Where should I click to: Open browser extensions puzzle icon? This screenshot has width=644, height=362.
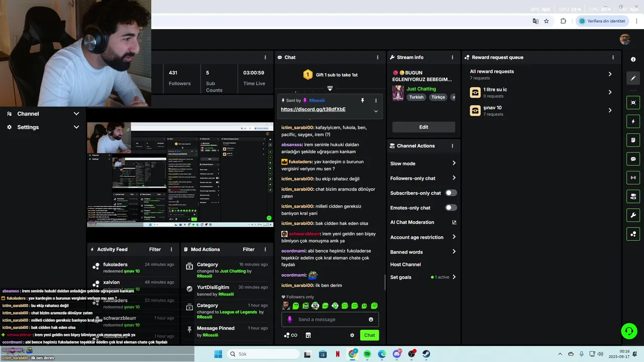pos(563,21)
